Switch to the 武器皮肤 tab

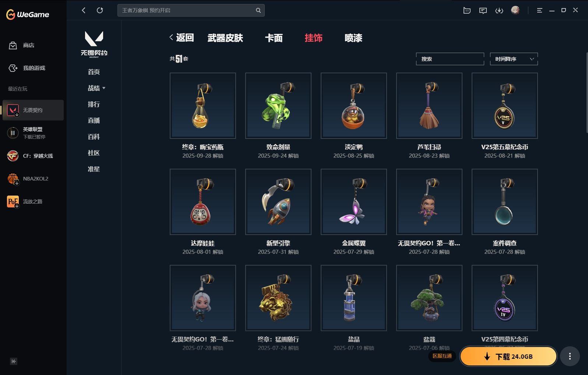[225, 38]
